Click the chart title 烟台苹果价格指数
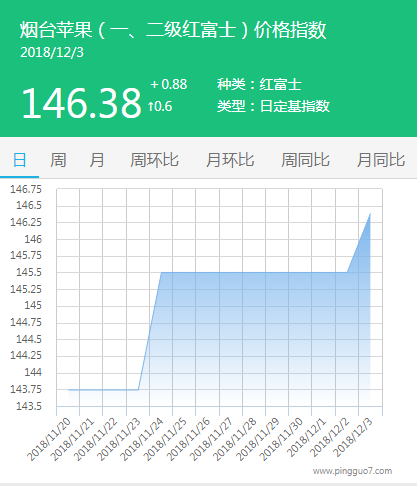The image size is (417, 486). point(173,30)
